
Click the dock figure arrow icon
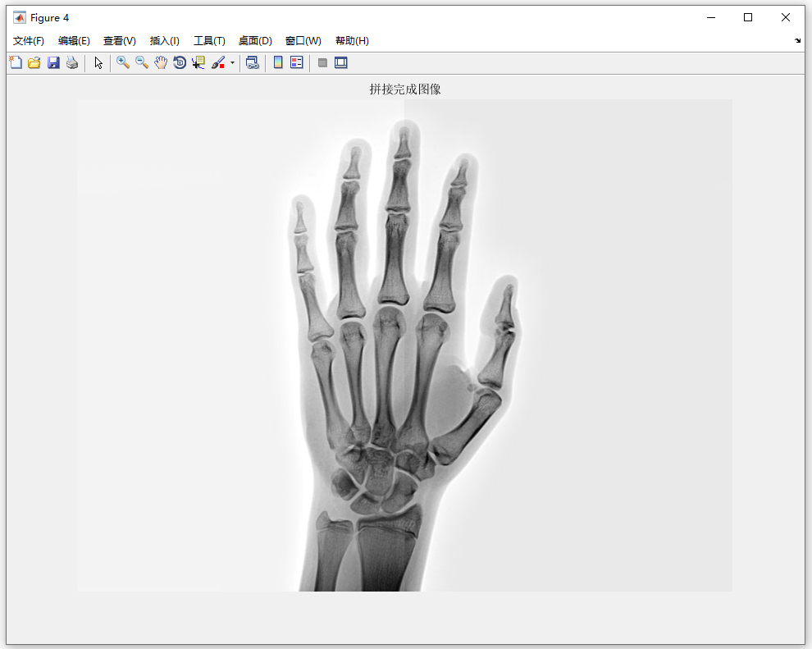(x=797, y=40)
